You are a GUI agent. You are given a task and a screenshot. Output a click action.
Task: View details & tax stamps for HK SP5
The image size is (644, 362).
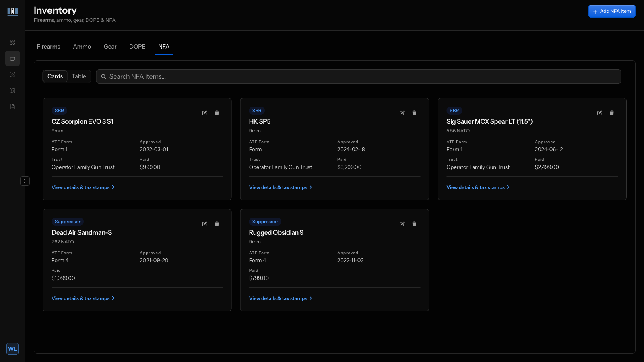[x=281, y=187]
